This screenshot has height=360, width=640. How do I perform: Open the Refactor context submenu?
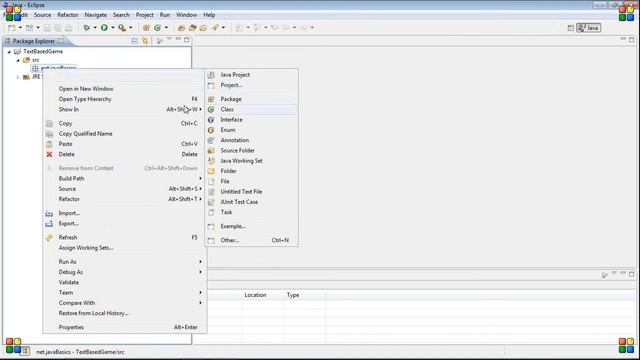tap(124, 199)
